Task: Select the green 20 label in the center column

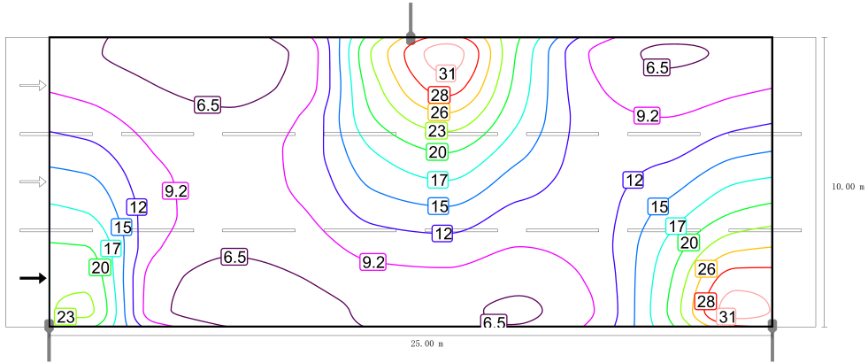Action: point(438,151)
